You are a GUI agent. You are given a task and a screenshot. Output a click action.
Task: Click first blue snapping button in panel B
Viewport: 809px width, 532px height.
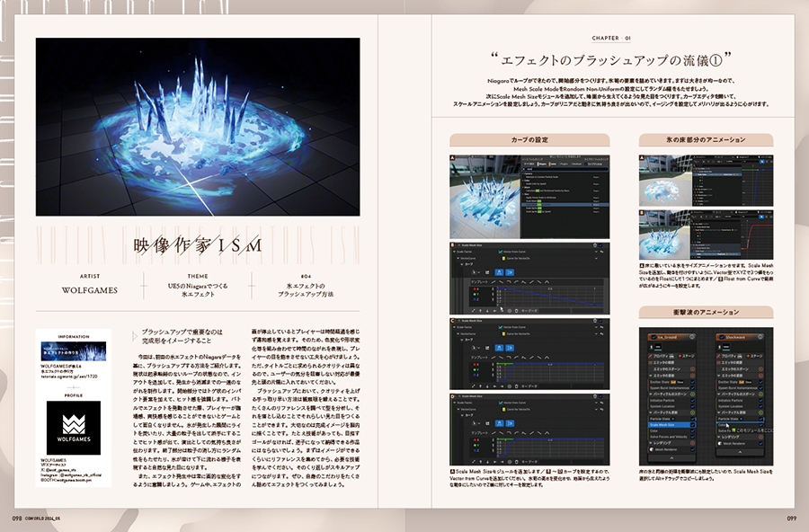[x=499, y=272]
